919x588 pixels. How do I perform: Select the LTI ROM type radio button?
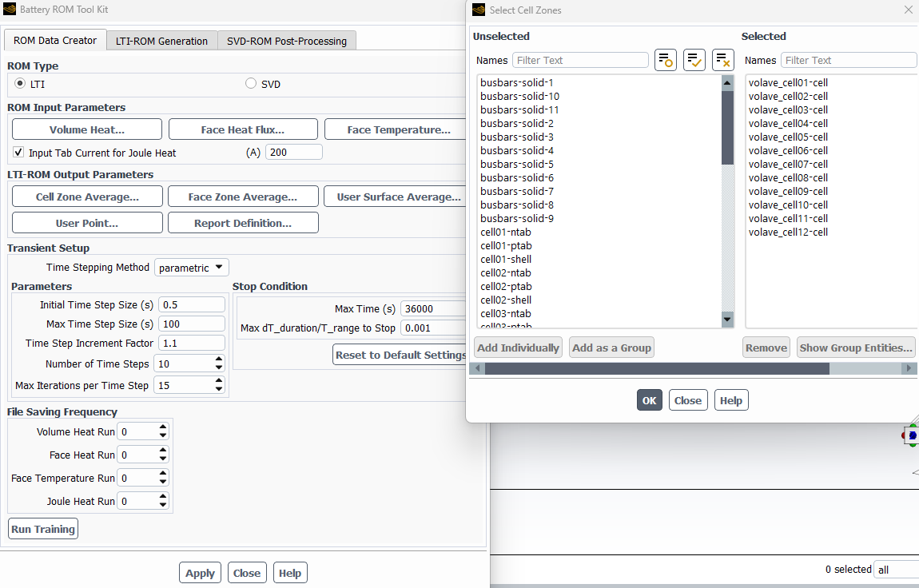coord(21,84)
